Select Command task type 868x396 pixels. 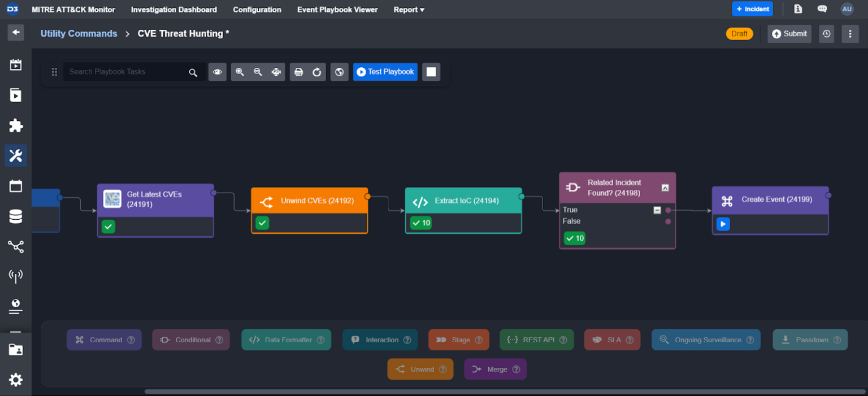click(x=104, y=340)
